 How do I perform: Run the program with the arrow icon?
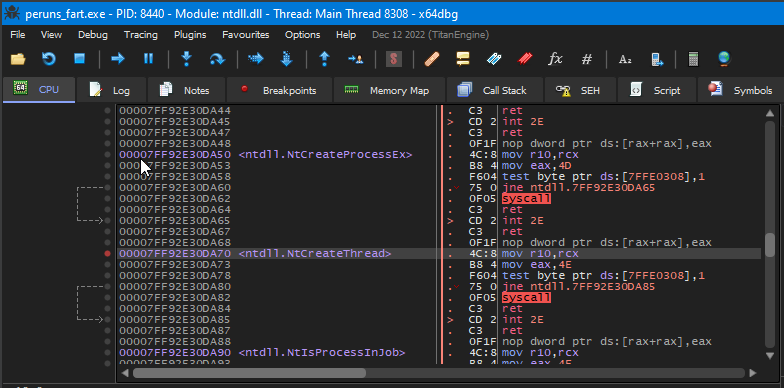(118, 59)
